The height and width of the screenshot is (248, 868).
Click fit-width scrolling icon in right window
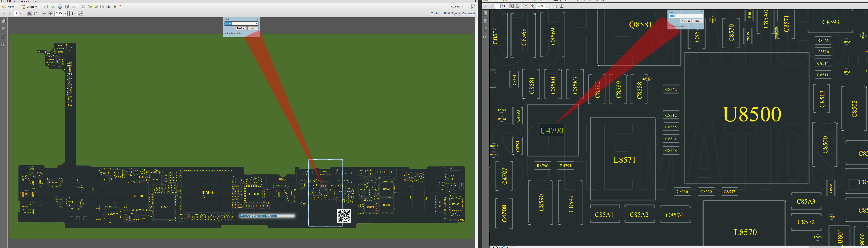pyautogui.click(x=556, y=6)
